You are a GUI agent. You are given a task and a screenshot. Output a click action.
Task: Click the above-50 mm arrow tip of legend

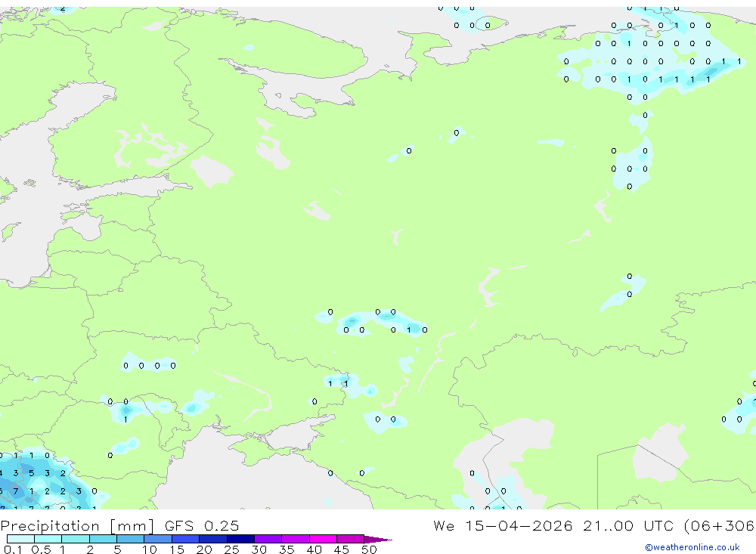[x=379, y=539]
